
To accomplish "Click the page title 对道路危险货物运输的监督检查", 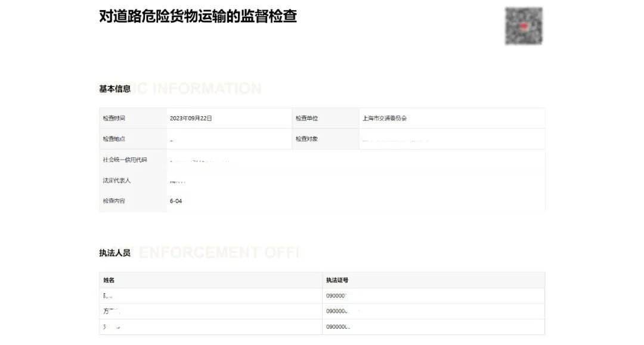I will 198,16.
